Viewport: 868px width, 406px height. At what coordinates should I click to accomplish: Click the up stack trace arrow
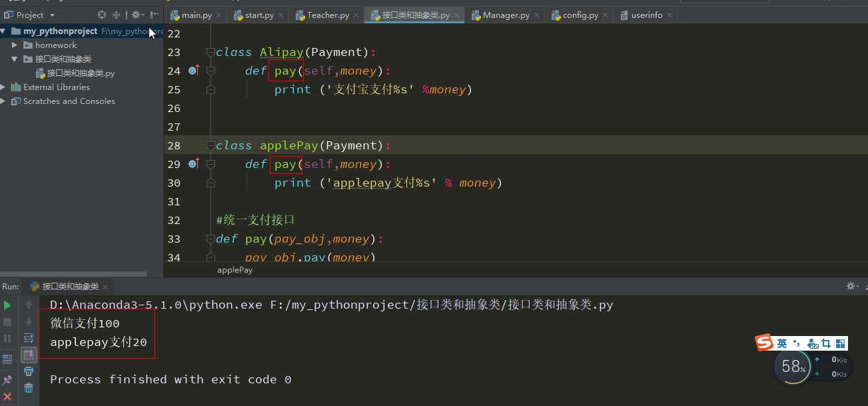click(x=29, y=305)
